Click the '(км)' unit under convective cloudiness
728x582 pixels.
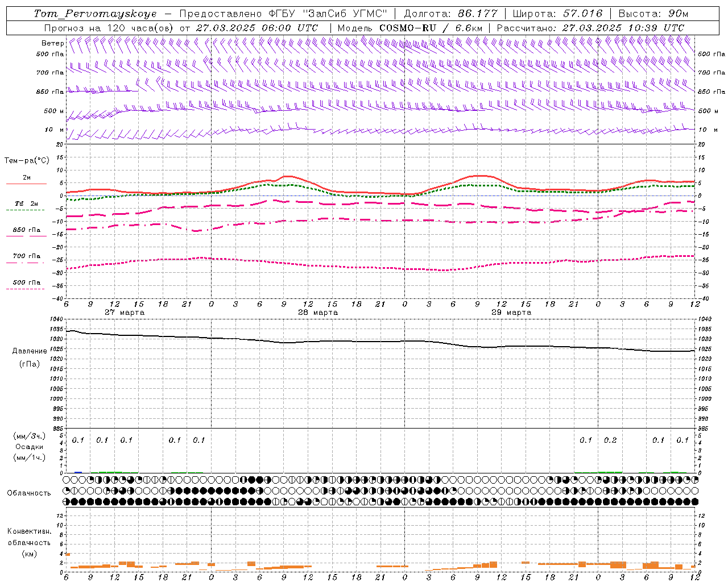pyautogui.click(x=29, y=554)
